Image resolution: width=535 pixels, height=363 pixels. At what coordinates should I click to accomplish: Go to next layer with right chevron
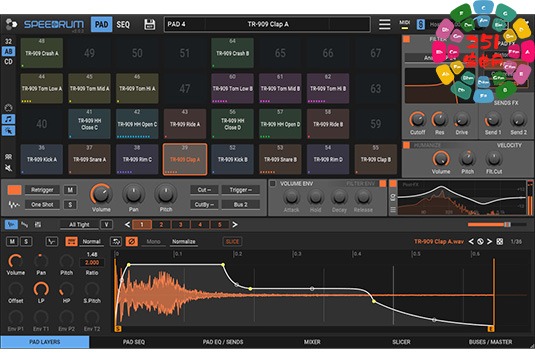(235, 224)
